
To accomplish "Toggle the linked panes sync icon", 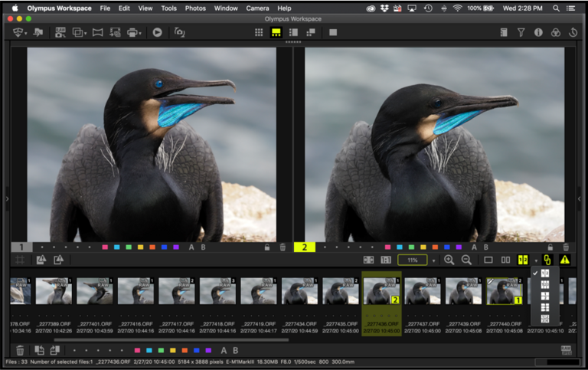I will (x=547, y=260).
